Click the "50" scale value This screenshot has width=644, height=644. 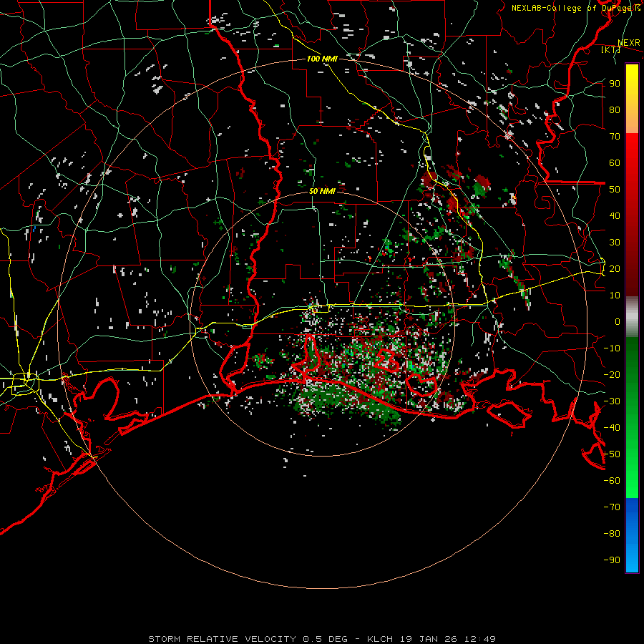click(x=615, y=190)
